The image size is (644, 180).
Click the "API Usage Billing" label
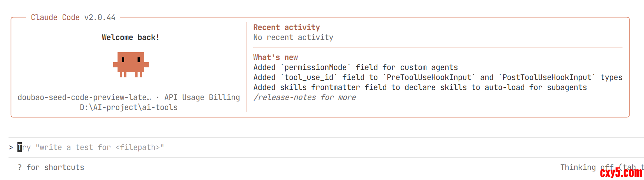point(202,97)
